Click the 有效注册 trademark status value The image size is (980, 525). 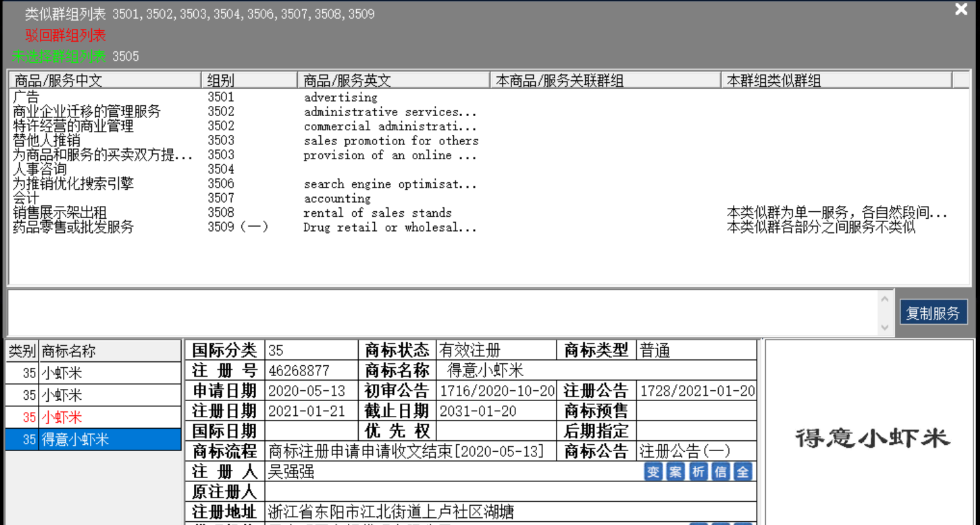[470, 350]
